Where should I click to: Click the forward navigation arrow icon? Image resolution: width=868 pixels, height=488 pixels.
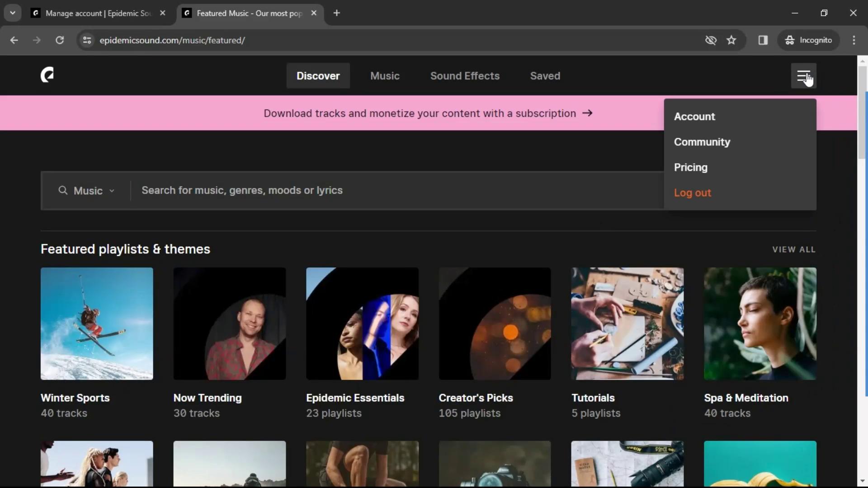[x=37, y=41]
